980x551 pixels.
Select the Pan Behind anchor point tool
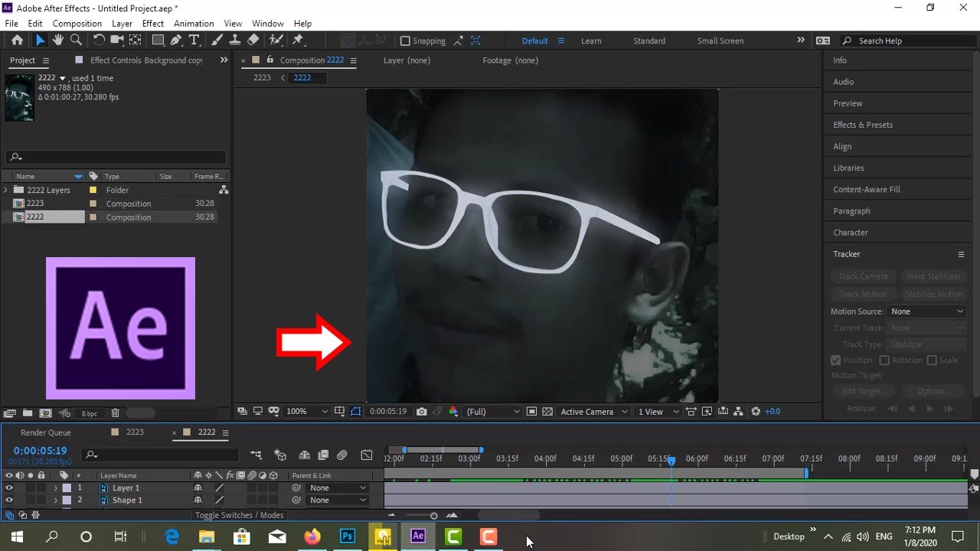[x=135, y=41]
